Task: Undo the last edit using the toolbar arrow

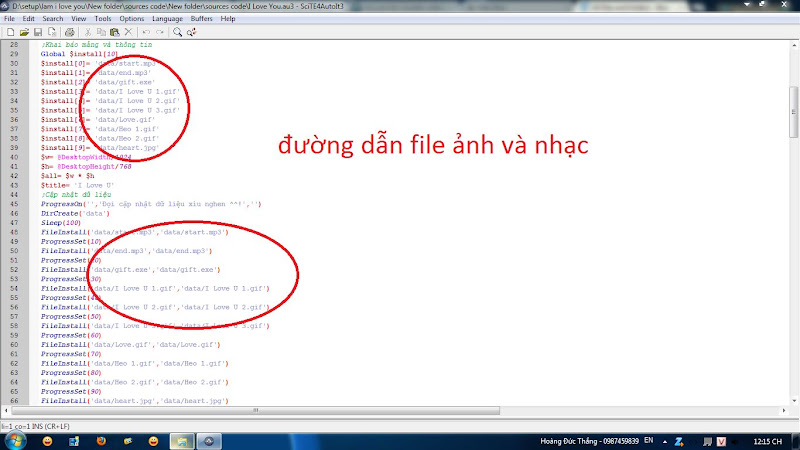Action: pyautogui.click(x=146, y=32)
